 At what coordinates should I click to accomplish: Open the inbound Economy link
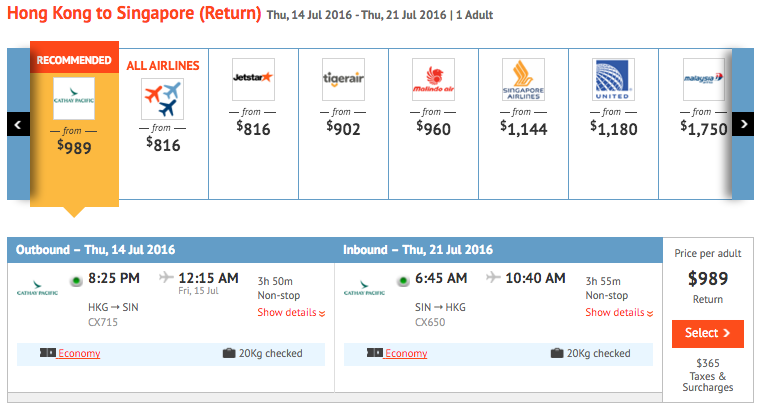[406, 353]
